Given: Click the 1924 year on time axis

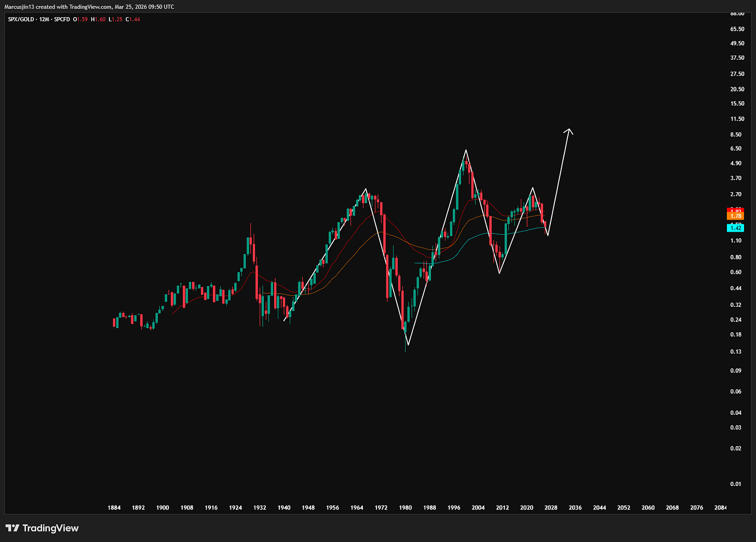Looking at the screenshot, I should tap(235, 508).
